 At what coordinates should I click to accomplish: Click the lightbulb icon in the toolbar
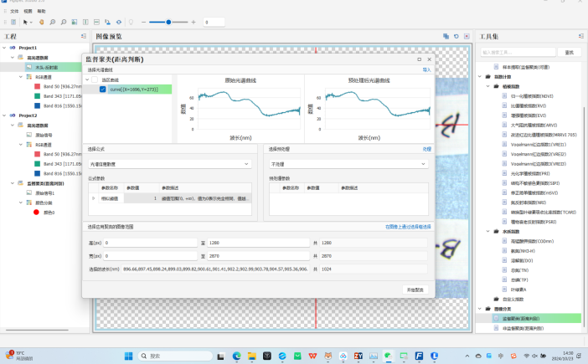click(130, 22)
